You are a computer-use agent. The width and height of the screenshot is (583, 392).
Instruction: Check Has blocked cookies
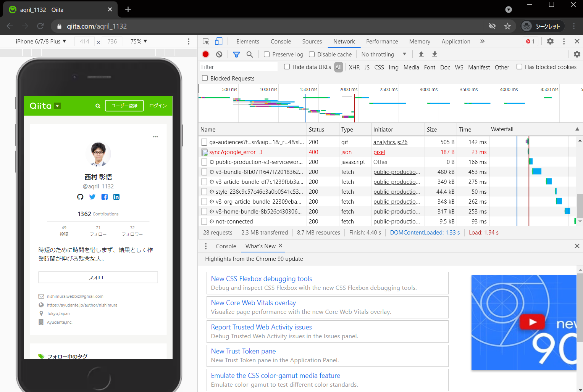pyautogui.click(x=520, y=67)
